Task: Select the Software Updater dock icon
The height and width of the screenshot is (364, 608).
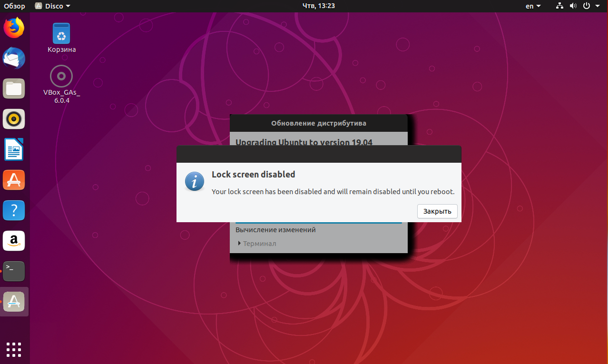Action: pyautogui.click(x=14, y=302)
